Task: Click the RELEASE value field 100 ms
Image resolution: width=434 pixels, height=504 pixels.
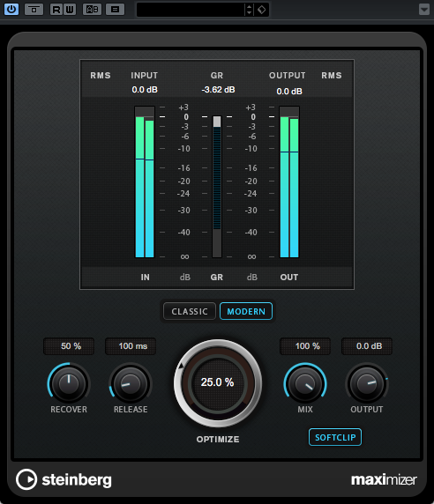Action: [x=131, y=346]
